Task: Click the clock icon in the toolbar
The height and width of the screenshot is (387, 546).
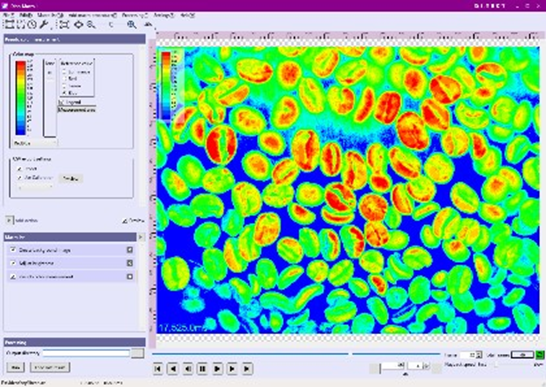Action: pyautogui.click(x=32, y=24)
